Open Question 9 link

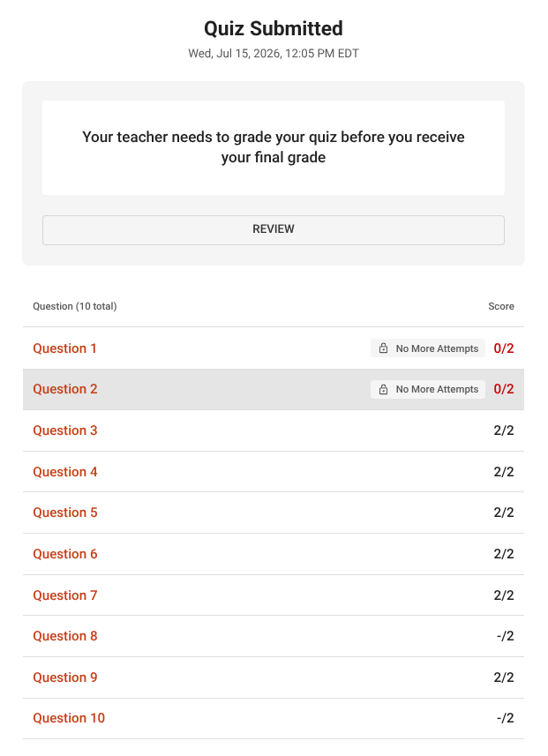(65, 677)
